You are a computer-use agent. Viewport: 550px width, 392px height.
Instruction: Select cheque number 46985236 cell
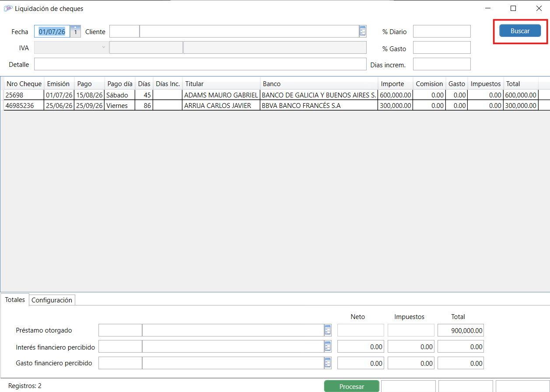click(24, 105)
